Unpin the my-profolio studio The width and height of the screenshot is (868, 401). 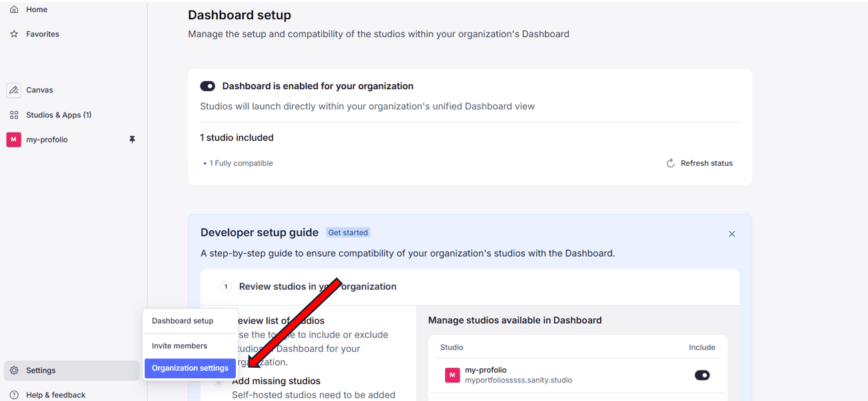132,139
